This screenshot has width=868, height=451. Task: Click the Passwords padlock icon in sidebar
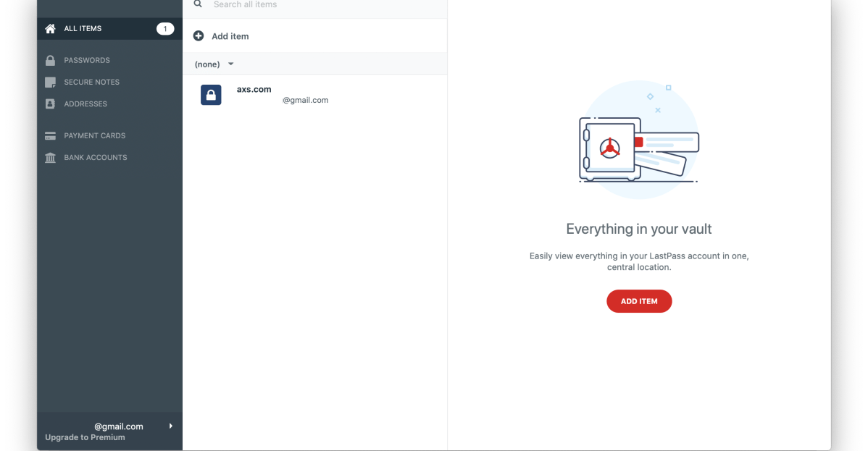[50, 61]
